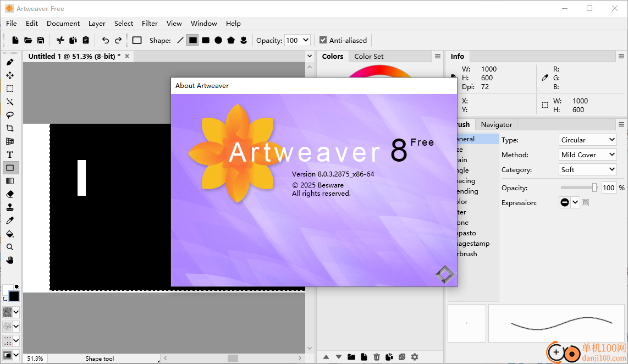Cut selection with scissors icon
The width and height of the screenshot is (628, 364).
point(60,40)
